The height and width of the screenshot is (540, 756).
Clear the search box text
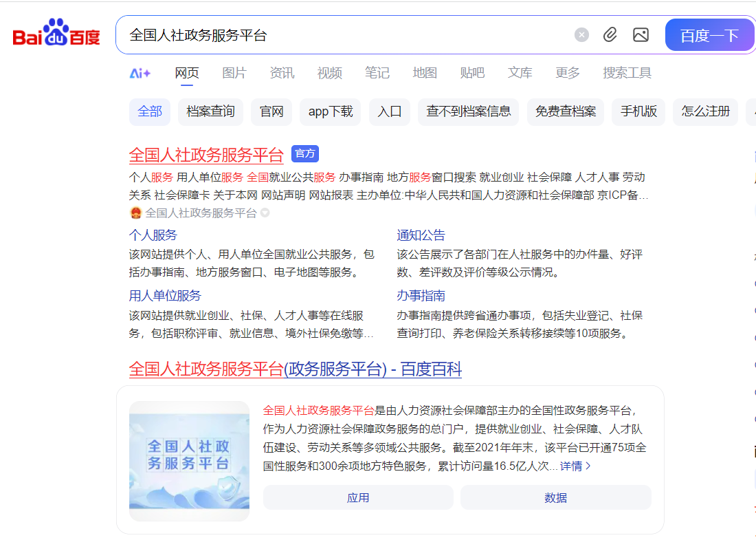click(x=581, y=35)
